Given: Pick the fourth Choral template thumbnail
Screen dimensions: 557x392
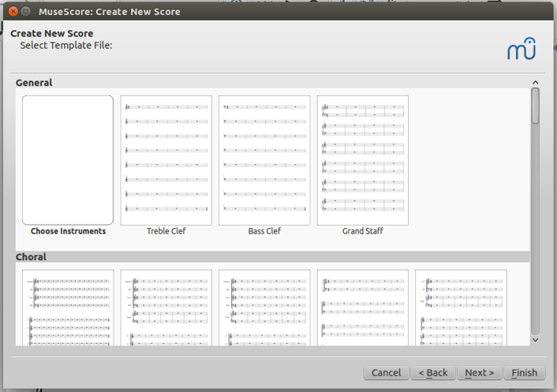Looking at the screenshot, I should [x=363, y=308].
